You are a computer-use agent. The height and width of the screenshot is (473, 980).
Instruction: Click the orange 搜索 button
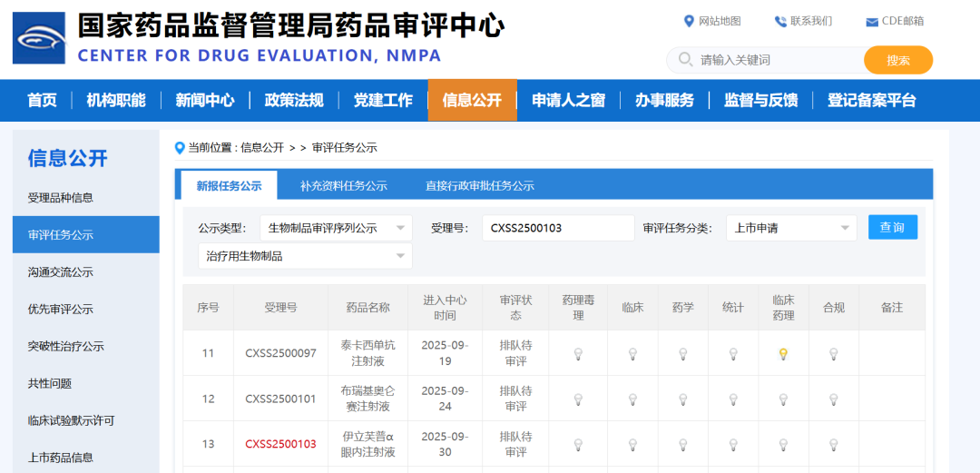[x=898, y=60]
